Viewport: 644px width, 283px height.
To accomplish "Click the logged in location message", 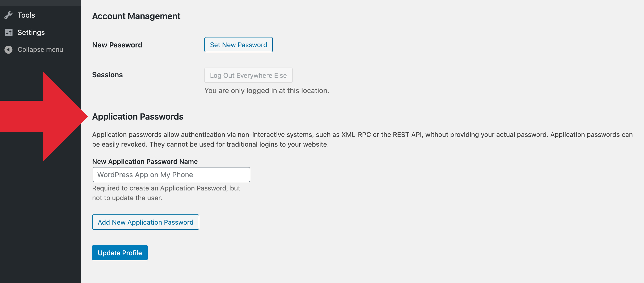I will click(x=267, y=90).
